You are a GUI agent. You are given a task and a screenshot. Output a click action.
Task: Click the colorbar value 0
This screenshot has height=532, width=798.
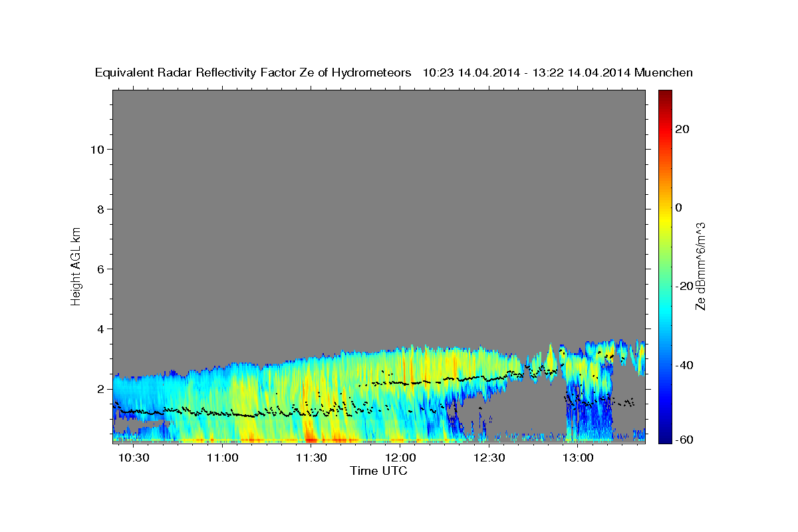(x=679, y=207)
